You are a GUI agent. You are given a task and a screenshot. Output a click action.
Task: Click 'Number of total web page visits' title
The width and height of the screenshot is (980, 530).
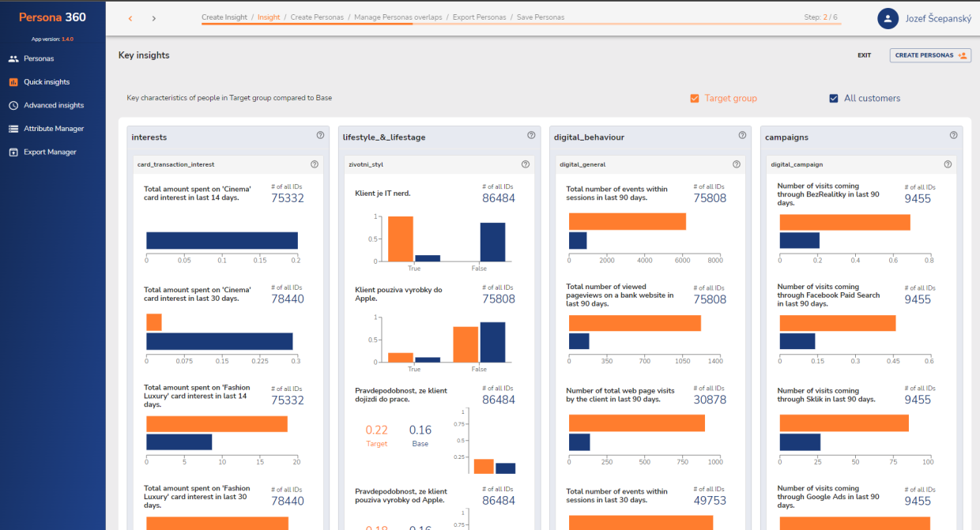point(620,395)
